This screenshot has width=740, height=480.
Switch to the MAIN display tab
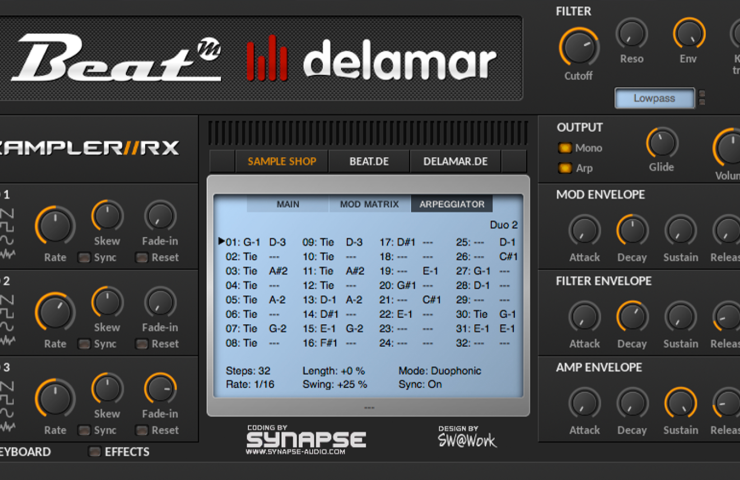288,204
